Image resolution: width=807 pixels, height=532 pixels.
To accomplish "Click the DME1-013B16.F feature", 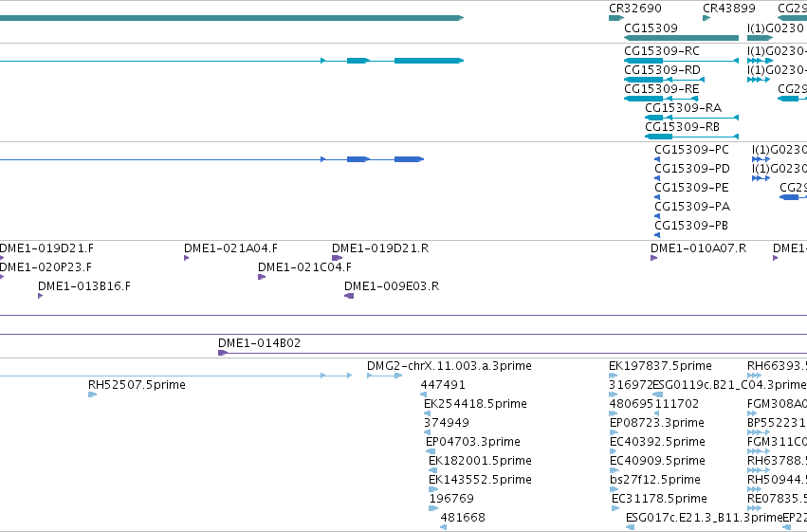I will click(84, 286).
